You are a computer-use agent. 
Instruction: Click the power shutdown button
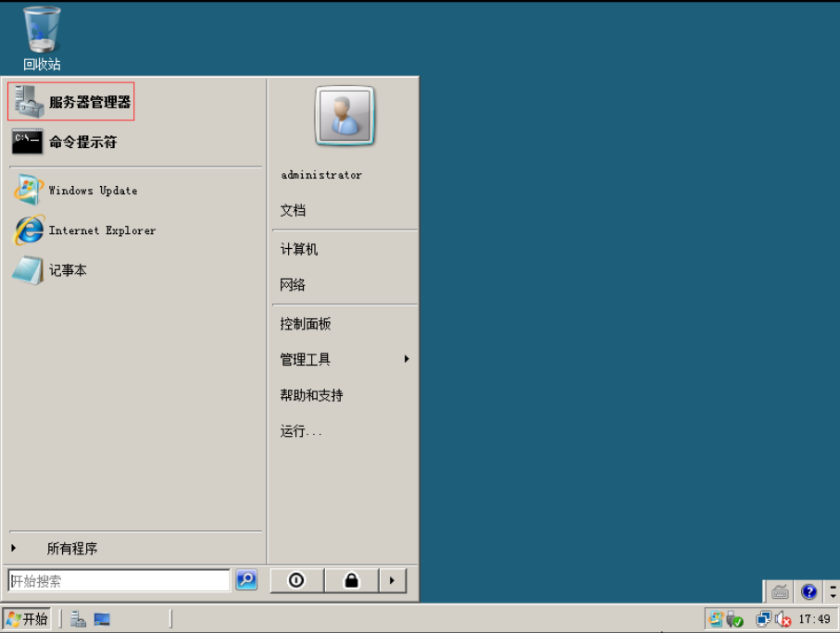[296, 580]
